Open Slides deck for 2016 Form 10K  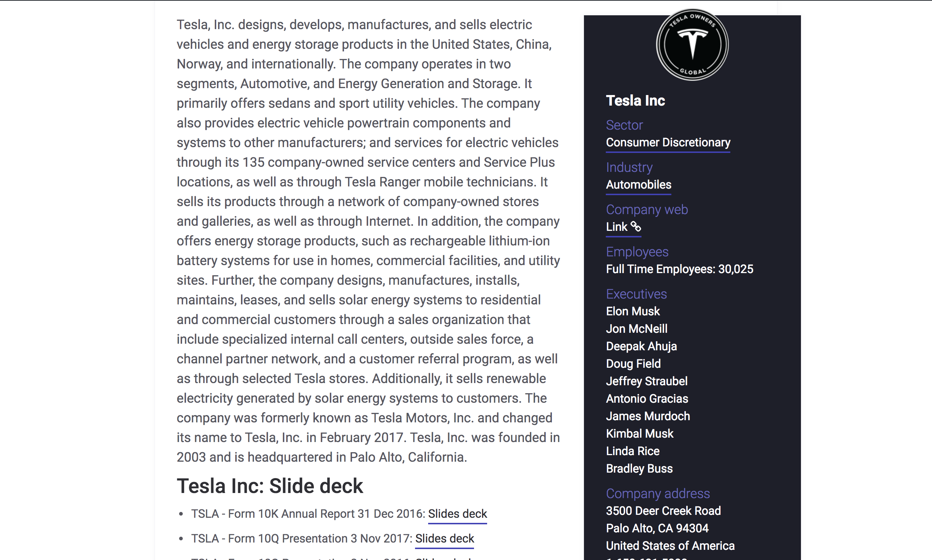[457, 514]
